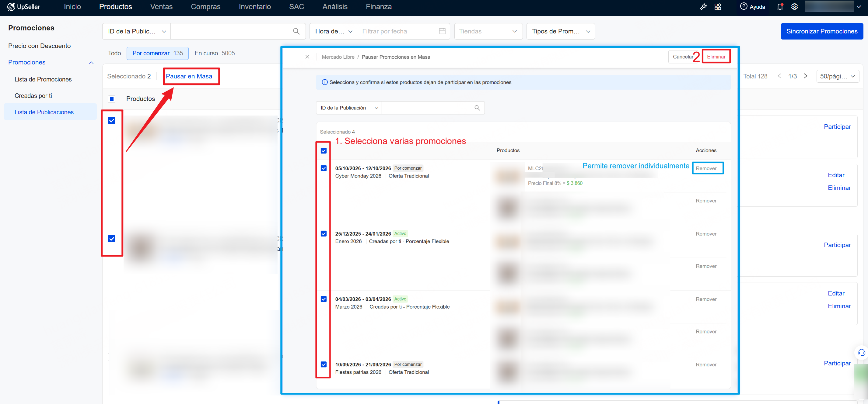Focus the search field in mass-pause panel

pos(433,108)
